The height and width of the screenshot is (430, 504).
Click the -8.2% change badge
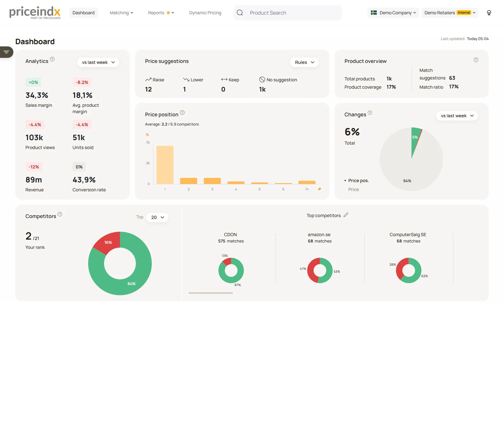(x=82, y=82)
